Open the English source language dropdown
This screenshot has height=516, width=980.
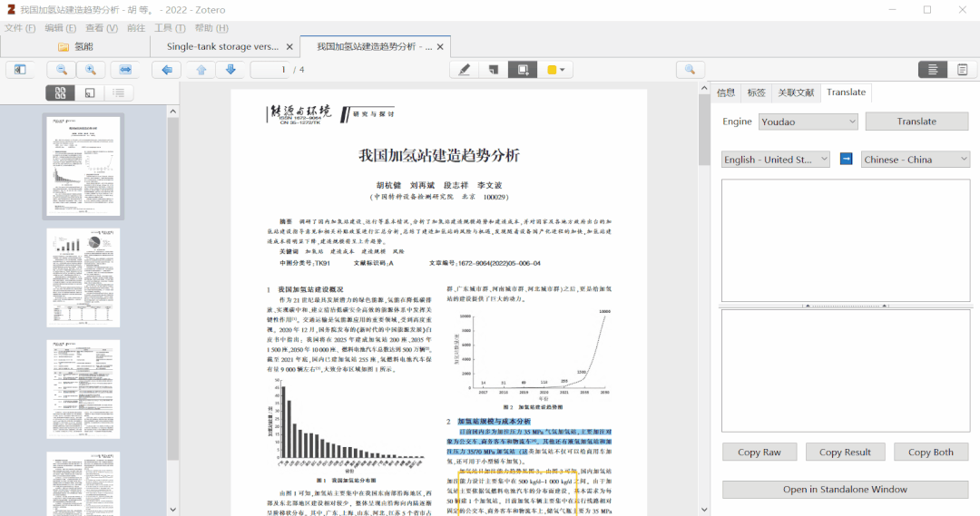point(776,160)
